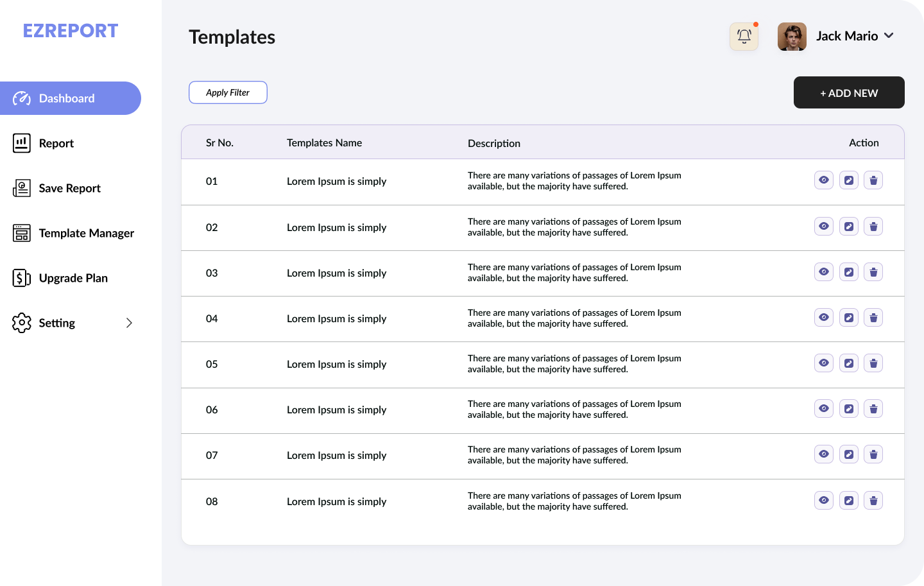Toggle the preview eye on template 05
924x586 pixels.
click(x=823, y=363)
